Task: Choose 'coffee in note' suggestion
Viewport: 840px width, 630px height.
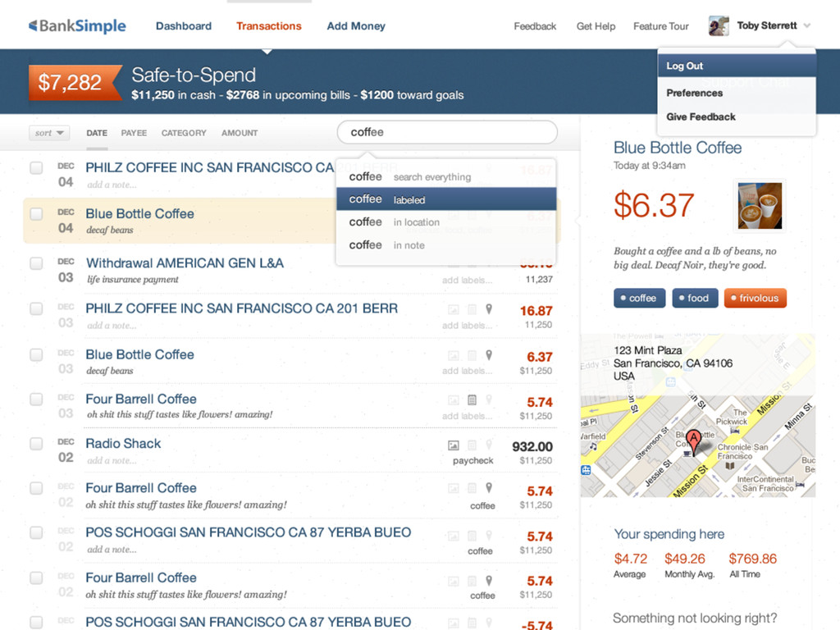Action: (x=446, y=244)
